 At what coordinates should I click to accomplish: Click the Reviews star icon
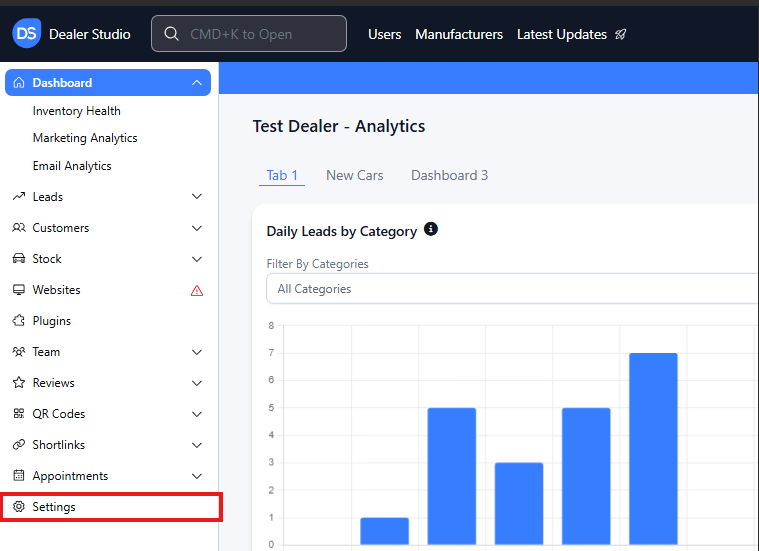pos(19,383)
